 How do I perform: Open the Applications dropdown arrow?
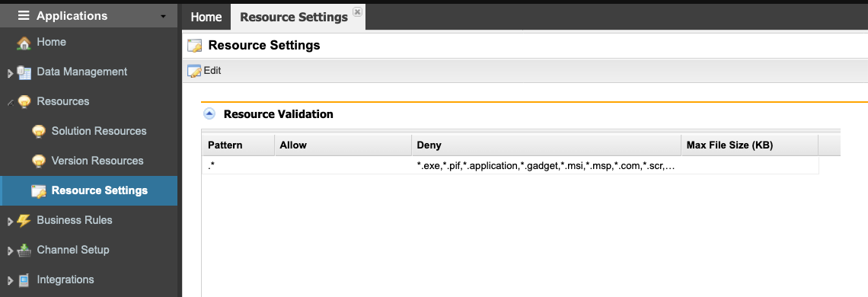pos(163,17)
